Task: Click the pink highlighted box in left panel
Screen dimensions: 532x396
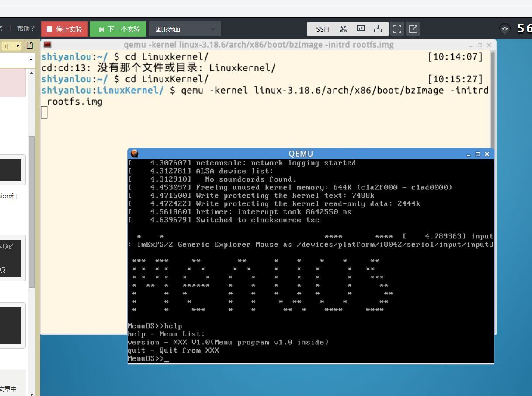Action: click(13, 83)
